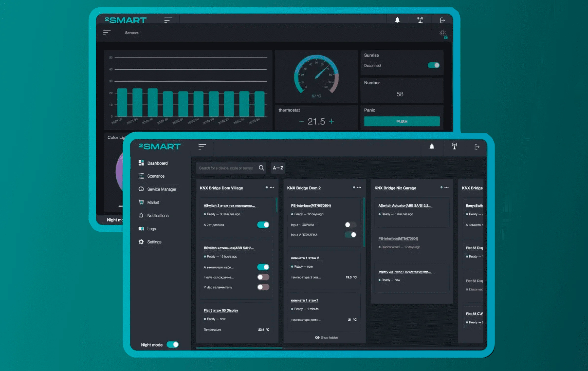588x371 pixels.
Task: Open the antenna connection status icon
Action: pos(454,147)
